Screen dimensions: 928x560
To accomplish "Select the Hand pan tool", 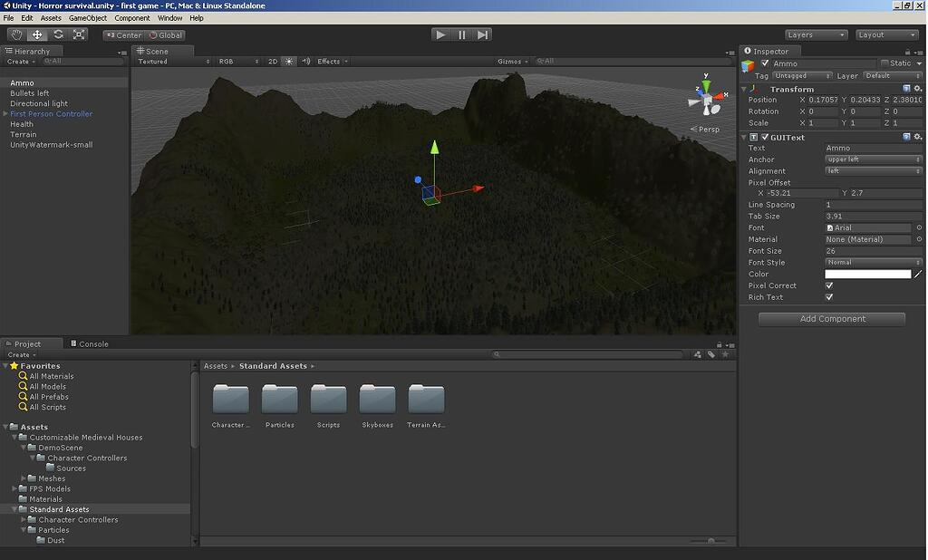I will (15, 34).
